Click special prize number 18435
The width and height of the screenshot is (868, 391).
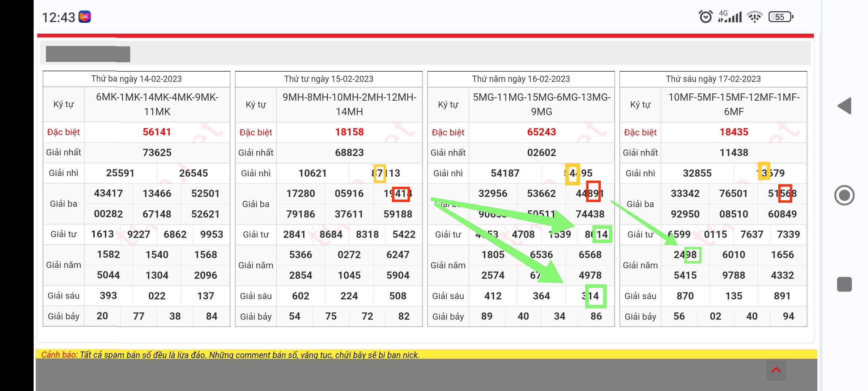tap(733, 132)
